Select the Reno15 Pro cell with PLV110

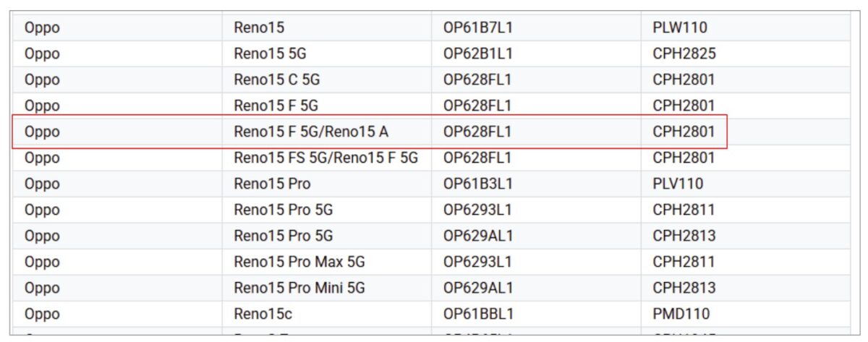point(272,184)
